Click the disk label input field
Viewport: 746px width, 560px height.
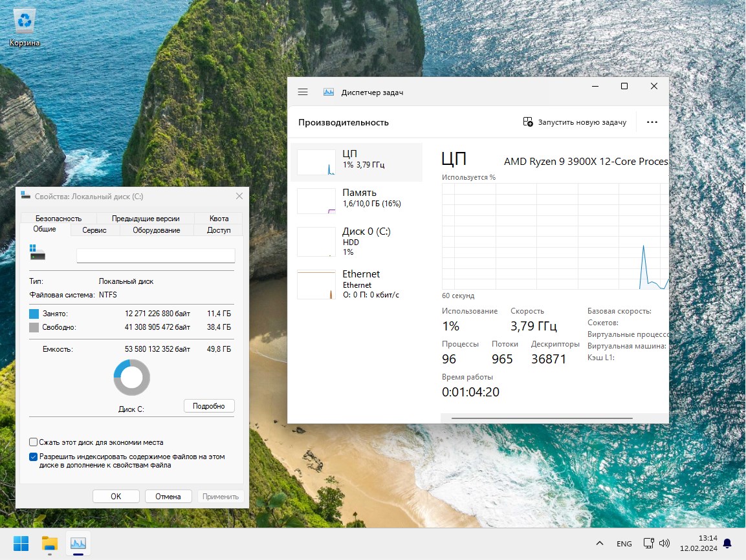[x=155, y=255]
